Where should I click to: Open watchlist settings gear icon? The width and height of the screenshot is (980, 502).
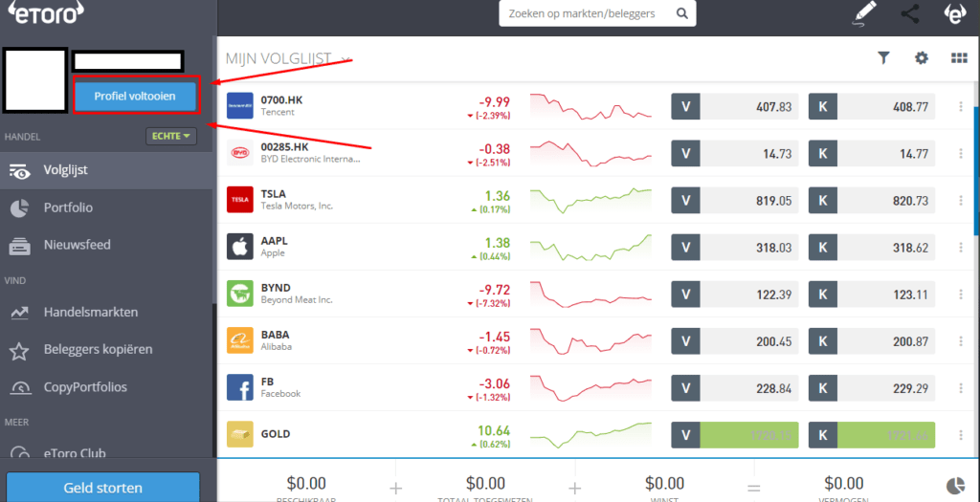[922, 58]
